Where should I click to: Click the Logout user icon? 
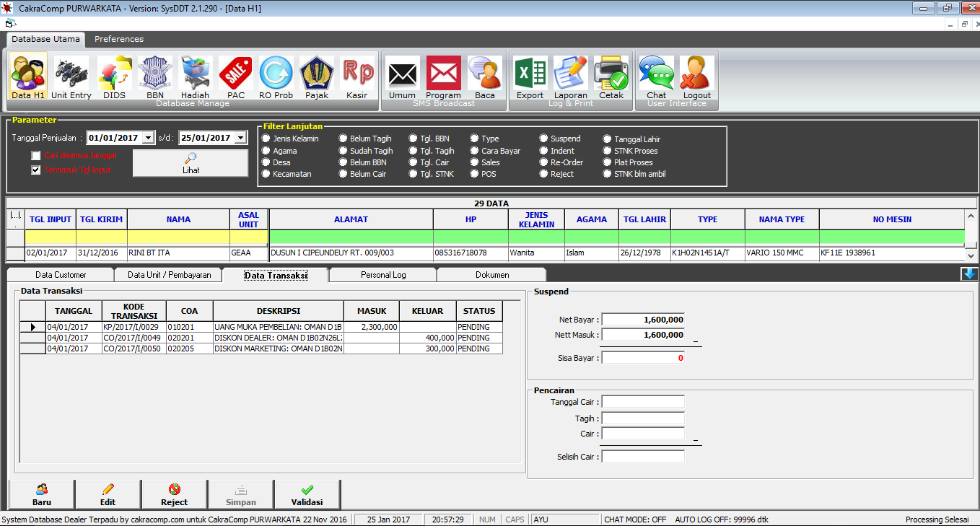pos(696,75)
